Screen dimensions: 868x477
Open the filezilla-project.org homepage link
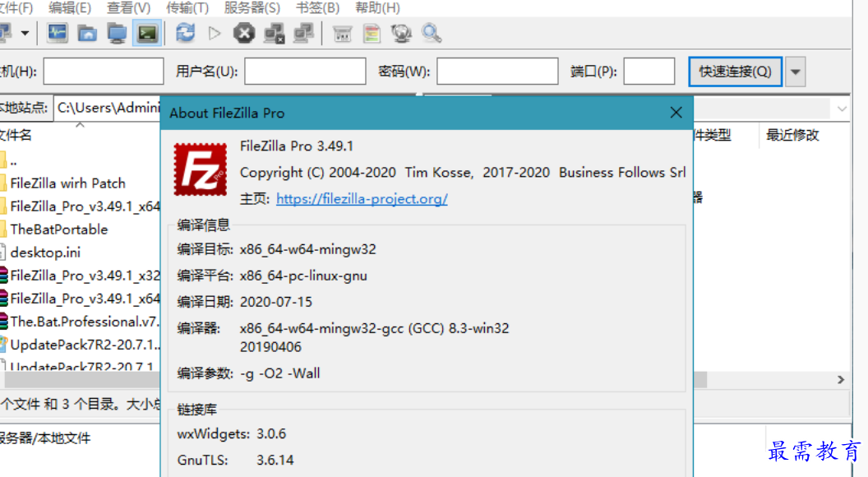[362, 199]
